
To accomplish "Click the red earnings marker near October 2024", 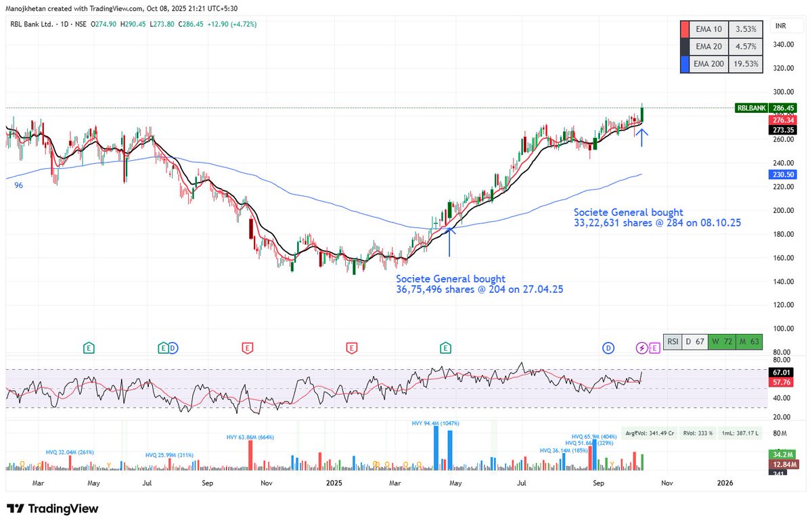I will tap(247, 348).
